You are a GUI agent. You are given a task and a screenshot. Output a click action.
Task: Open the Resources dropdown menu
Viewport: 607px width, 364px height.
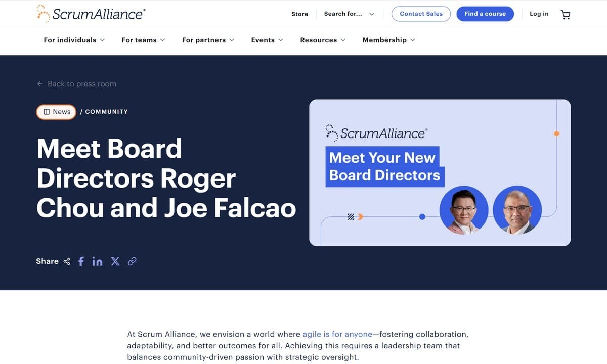323,40
